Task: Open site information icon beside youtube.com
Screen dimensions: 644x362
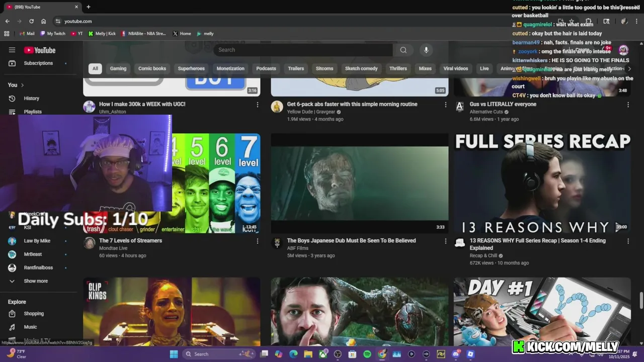Action: [x=58, y=21]
